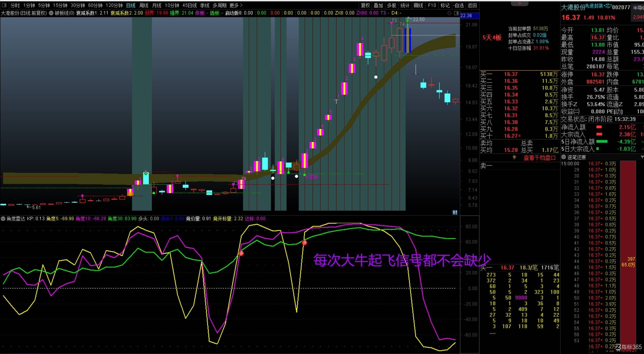
Task: Switch to 月线 monthly chart
Action: pyautogui.click(x=157, y=5)
